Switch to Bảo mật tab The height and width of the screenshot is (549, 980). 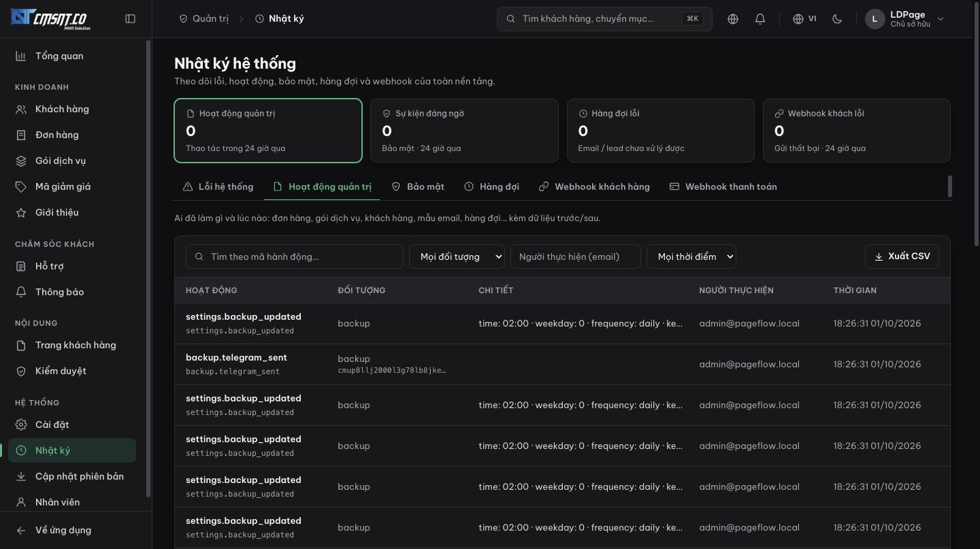[418, 186]
